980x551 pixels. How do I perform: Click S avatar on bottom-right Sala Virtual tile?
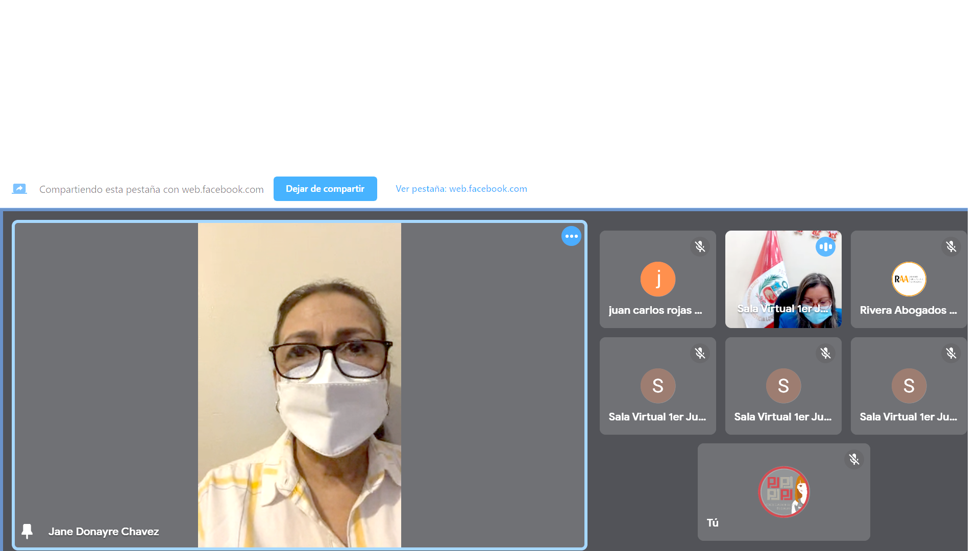tap(909, 386)
